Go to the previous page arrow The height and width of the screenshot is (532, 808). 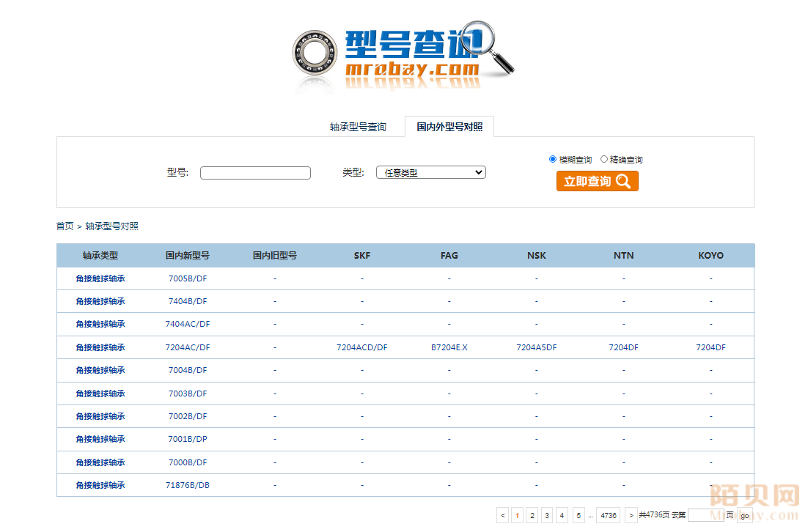(502, 515)
